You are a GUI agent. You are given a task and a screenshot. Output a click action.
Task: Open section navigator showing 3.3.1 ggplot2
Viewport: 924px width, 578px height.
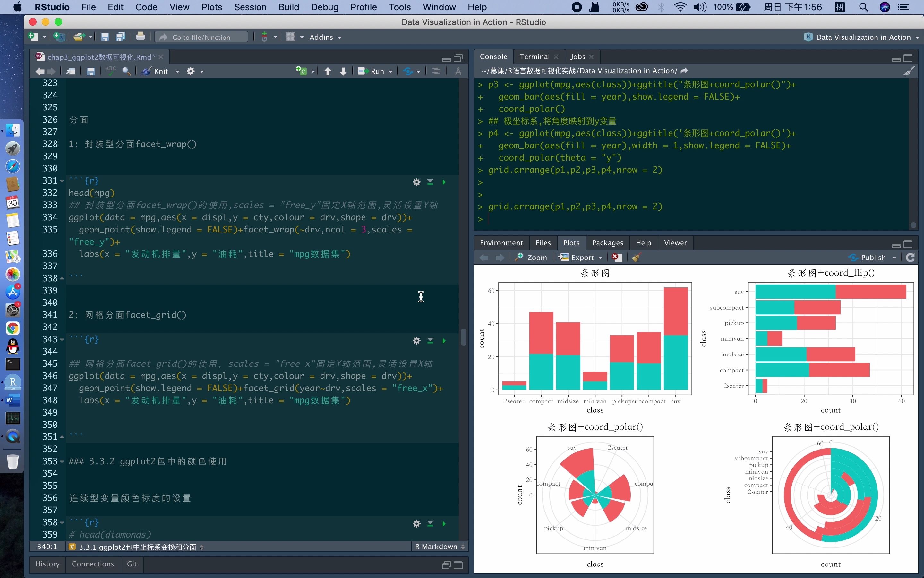[136, 547]
